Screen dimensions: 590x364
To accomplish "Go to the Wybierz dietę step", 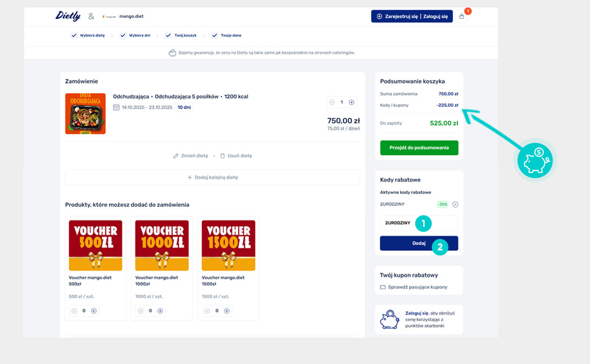I will (88, 35).
